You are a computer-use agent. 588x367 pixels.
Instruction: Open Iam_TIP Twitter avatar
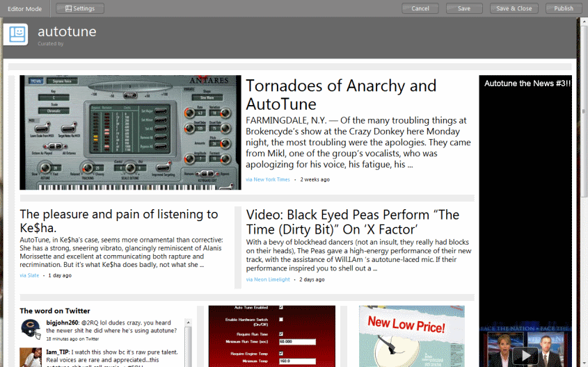[31, 358]
